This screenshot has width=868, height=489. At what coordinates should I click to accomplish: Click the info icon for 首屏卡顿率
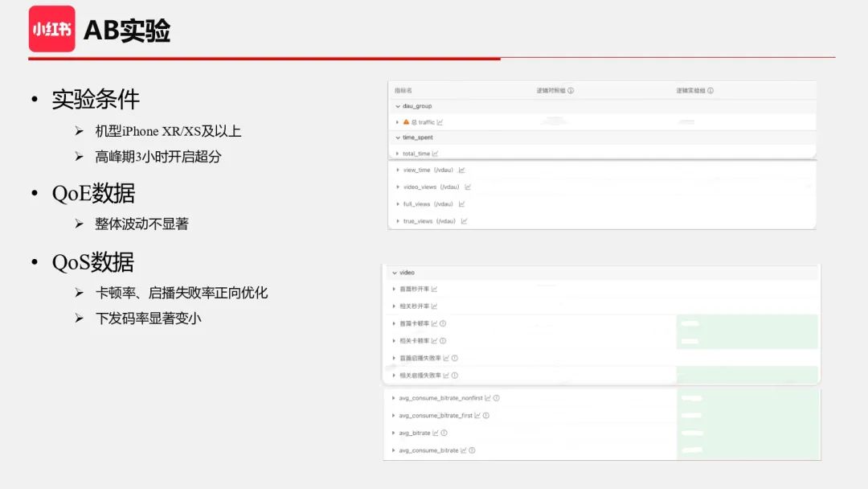(x=443, y=323)
